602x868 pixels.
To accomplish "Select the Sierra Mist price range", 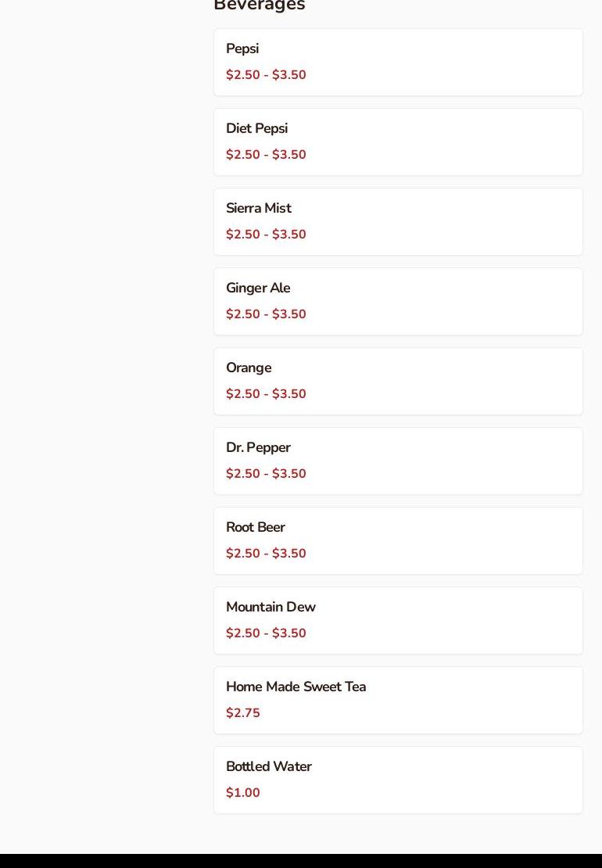I will tap(266, 235).
